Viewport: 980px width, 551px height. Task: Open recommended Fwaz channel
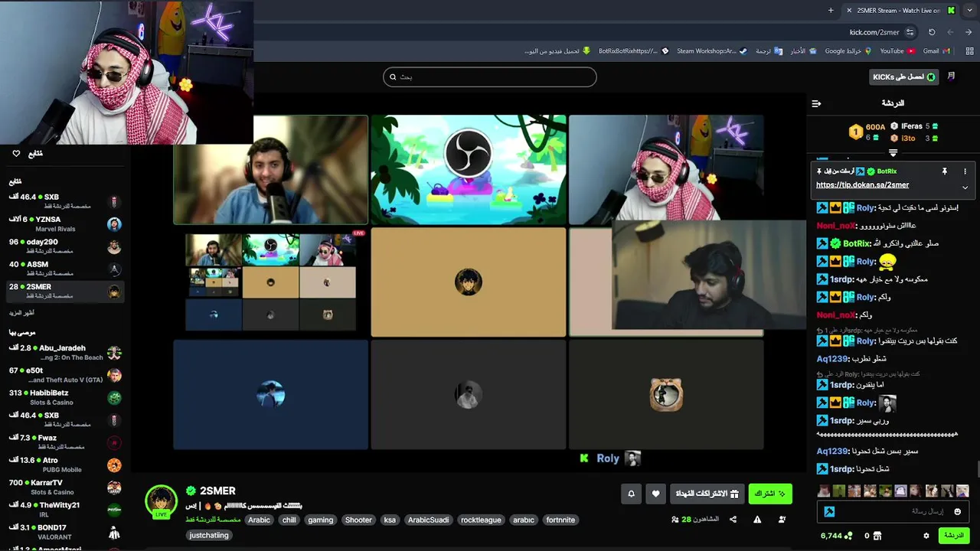pos(64,442)
